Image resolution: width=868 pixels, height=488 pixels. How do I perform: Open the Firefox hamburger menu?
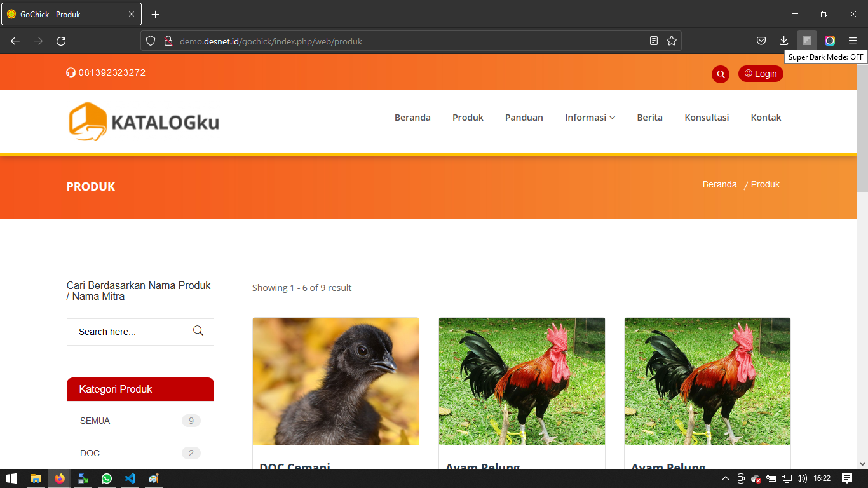(x=853, y=41)
